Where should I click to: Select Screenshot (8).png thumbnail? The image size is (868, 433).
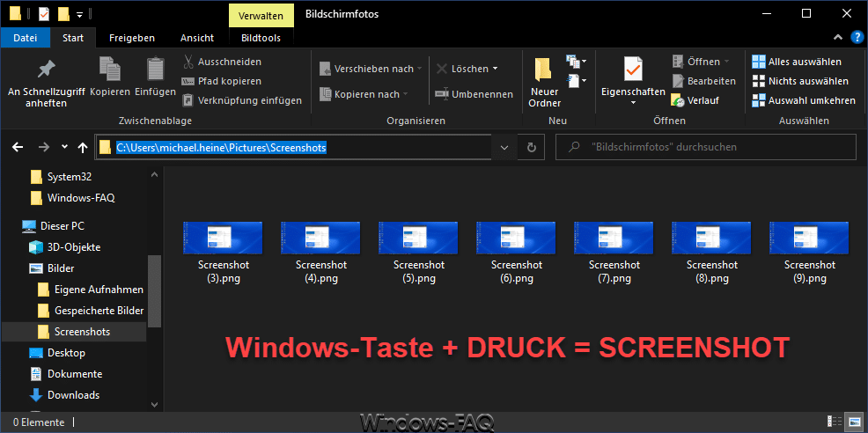711,239
